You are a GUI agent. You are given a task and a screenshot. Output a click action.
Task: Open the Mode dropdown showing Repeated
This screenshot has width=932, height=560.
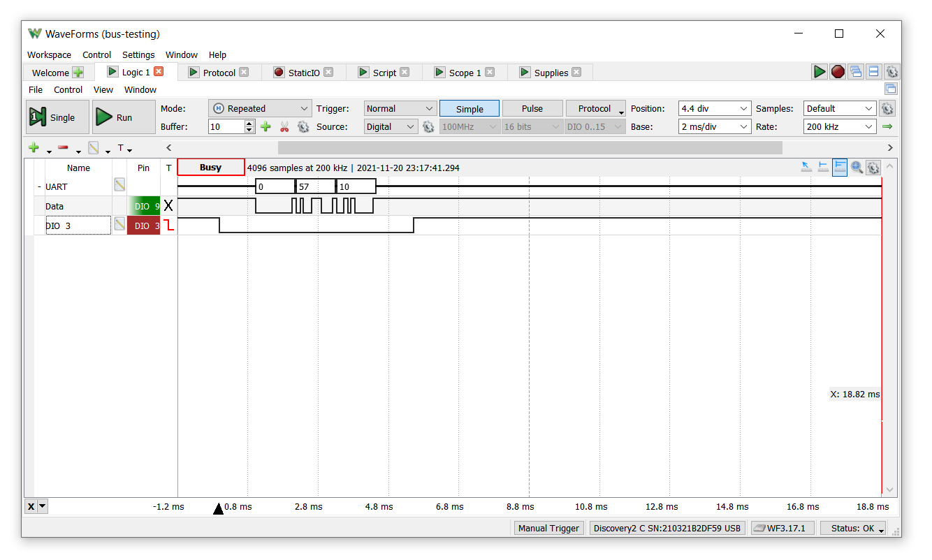[x=260, y=109]
